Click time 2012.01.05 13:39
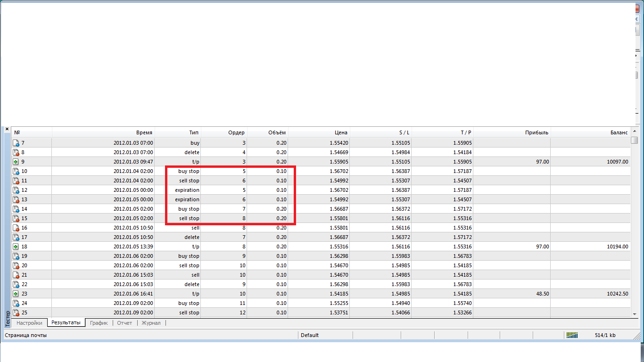This screenshot has width=644, height=362. click(x=133, y=247)
